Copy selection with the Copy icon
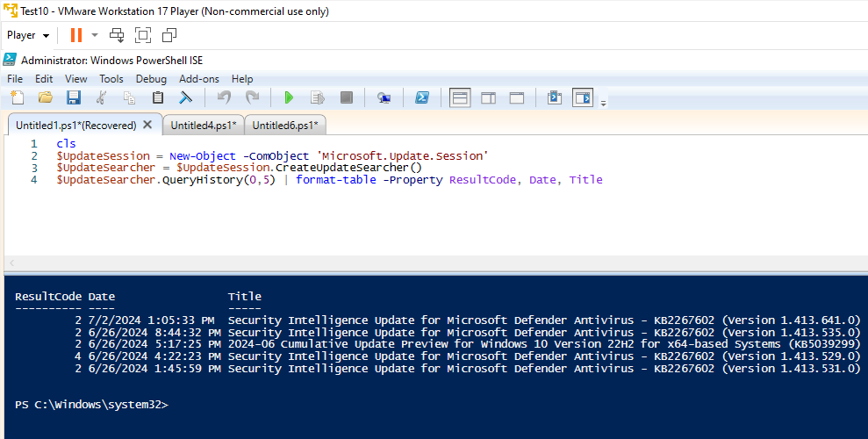Screen dimensions: 868x439 [130, 98]
